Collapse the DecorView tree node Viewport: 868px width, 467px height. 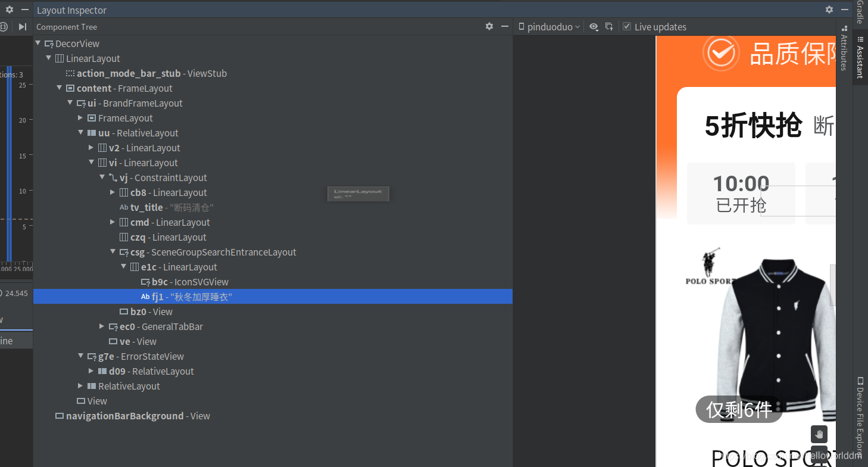[38, 43]
